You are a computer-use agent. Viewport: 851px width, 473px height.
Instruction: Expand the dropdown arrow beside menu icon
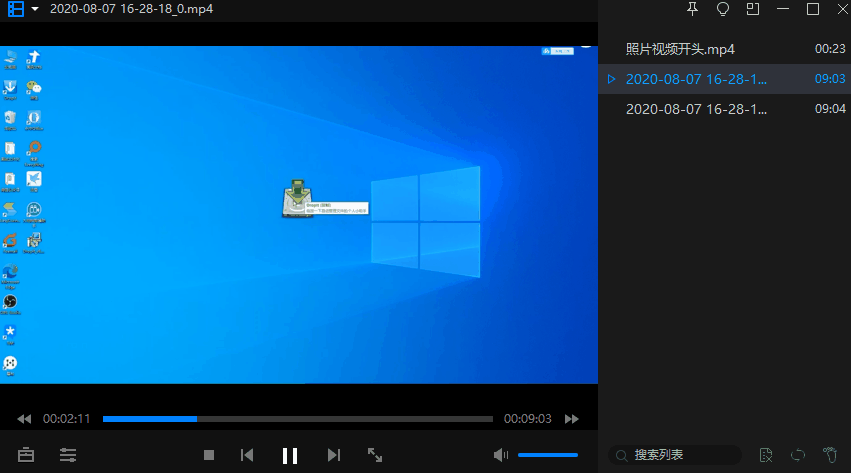(35, 9)
